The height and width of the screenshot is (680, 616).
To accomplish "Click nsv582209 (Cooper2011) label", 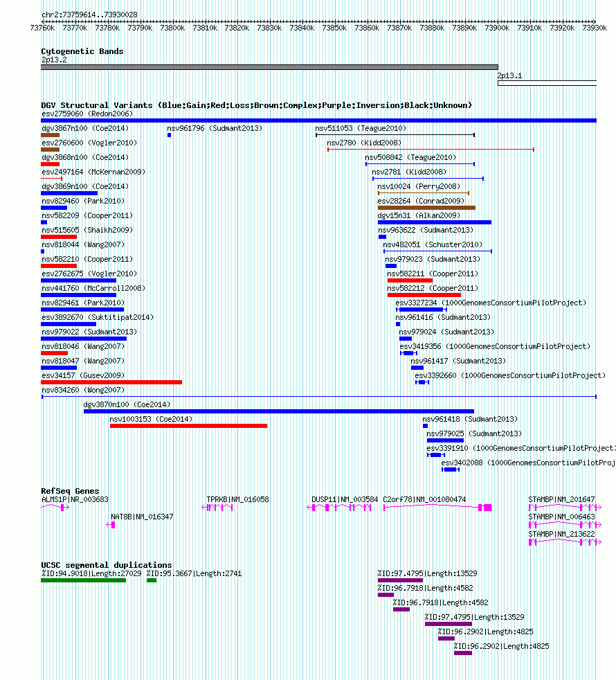I will coord(87,215).
